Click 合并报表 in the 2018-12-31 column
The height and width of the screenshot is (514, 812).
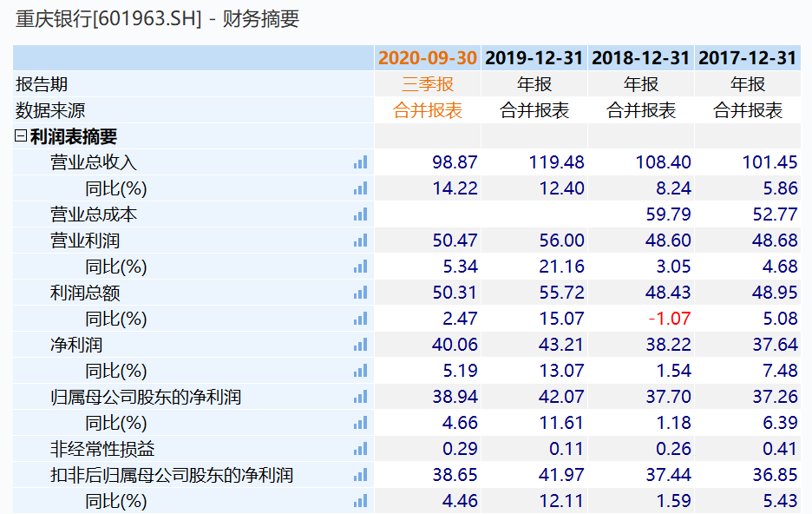tap(639, 109)
